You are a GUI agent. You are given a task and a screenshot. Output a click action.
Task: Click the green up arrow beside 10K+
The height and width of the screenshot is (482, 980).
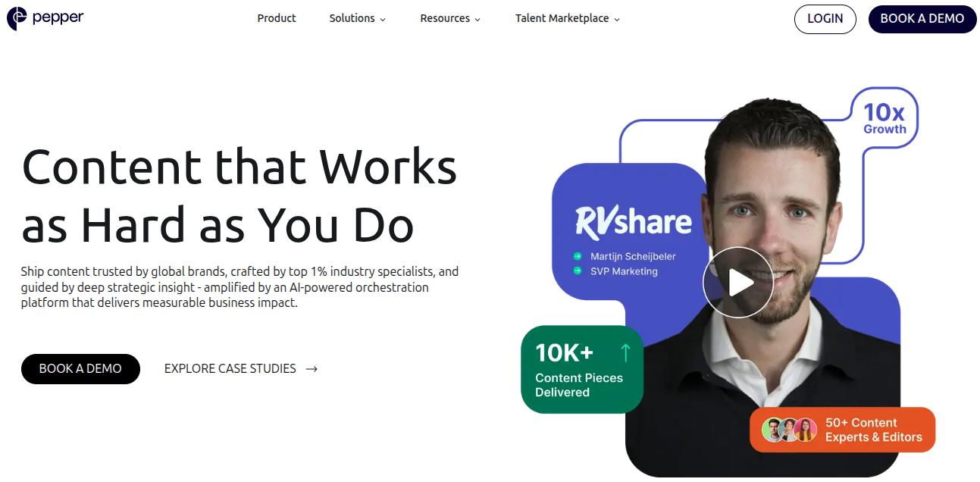625,352
